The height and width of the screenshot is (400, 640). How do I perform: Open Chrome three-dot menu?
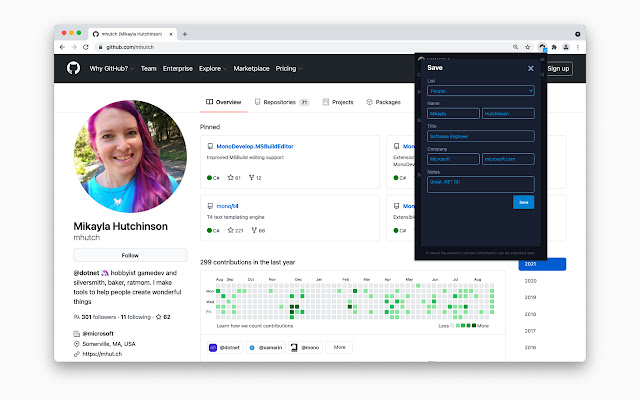[x=578, y=47]
